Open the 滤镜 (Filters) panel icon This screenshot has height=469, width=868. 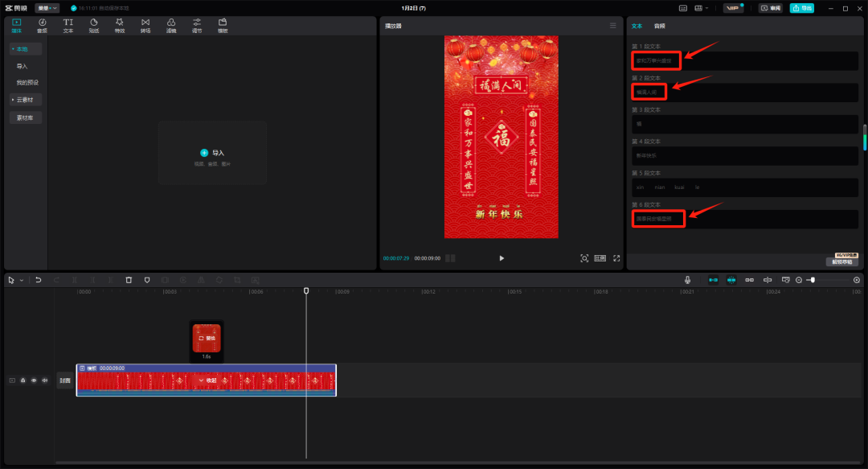pyautogui.click(x=171, y=26)
